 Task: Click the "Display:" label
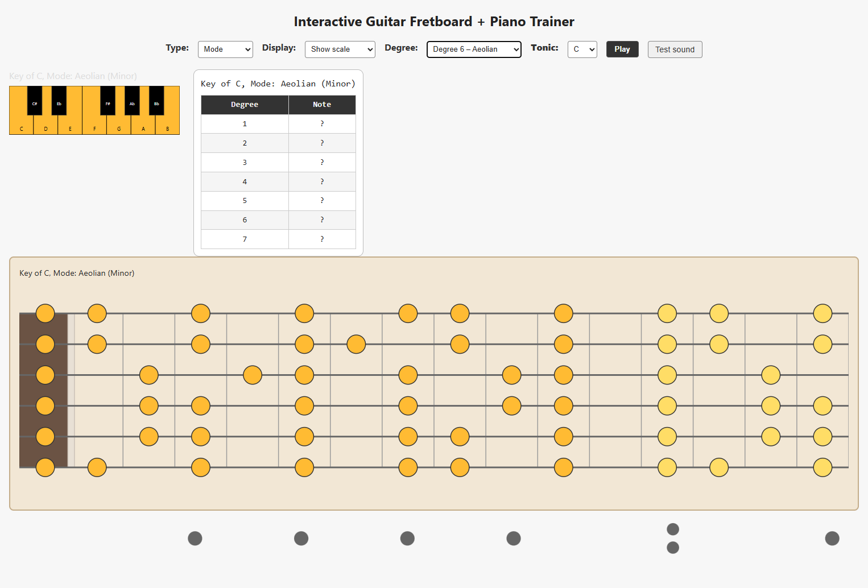(x=279, y=48)
